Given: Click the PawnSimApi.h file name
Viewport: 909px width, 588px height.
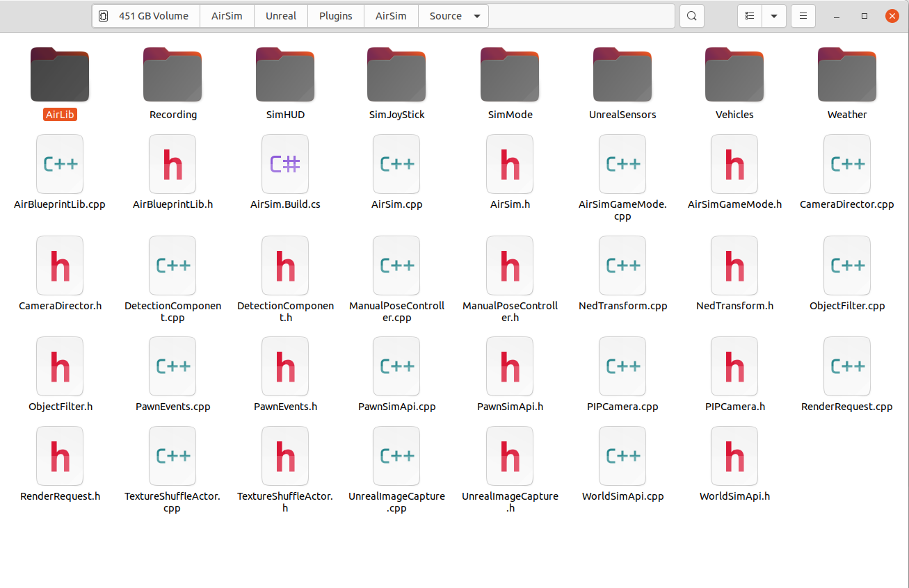Looking at the screenshot, I should (x=510, y=407).
